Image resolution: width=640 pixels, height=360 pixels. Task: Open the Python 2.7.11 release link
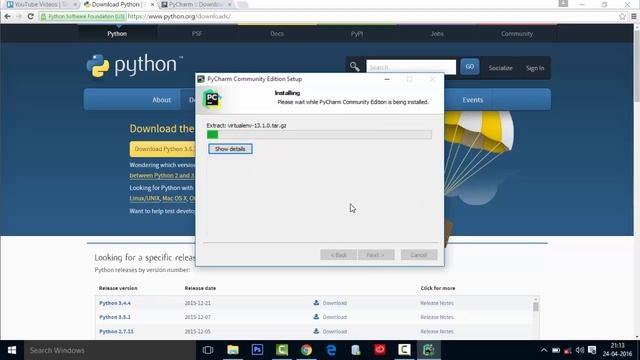pos(116,331)
